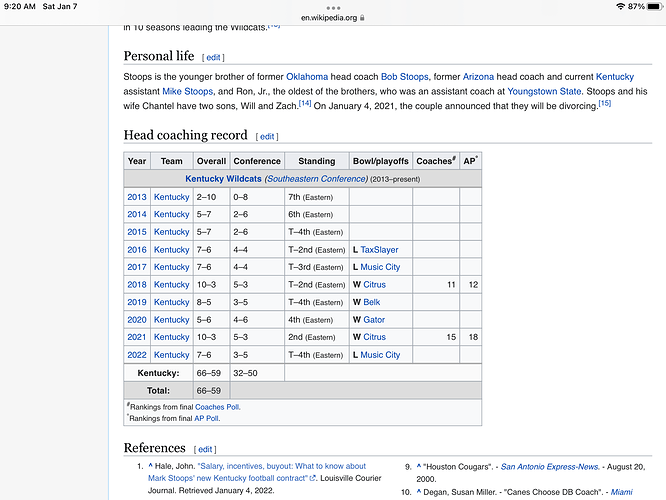Open the AP Poll footnote link

[206, 418]
